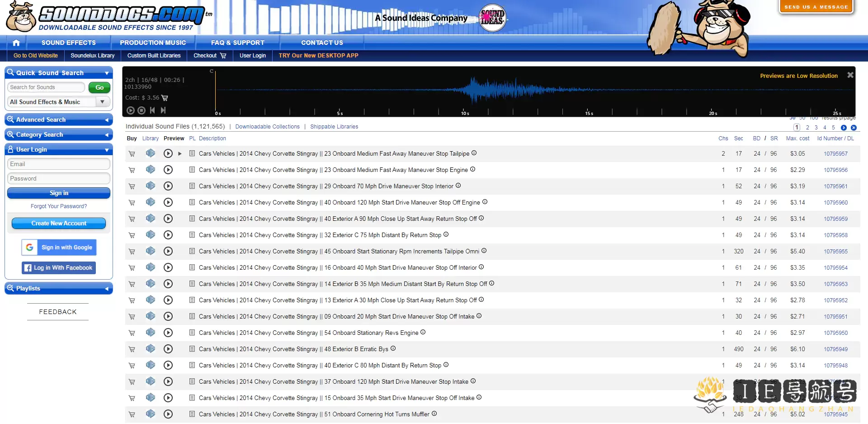The height and width of the screenshot is (424, 868).
Task: Preview '45 Onboard Start Stationary Rpm Increments Tailpipe Omni'
Action: click(168, 251)
